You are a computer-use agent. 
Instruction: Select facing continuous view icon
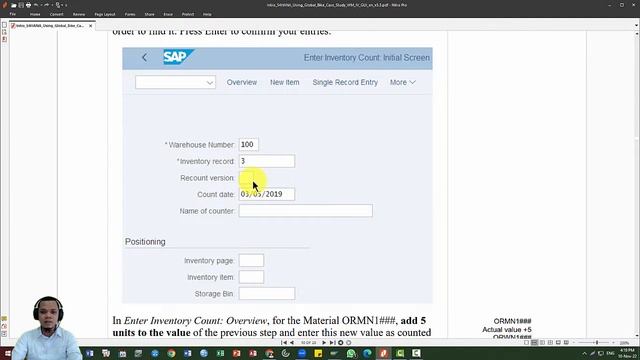(550, 343)
